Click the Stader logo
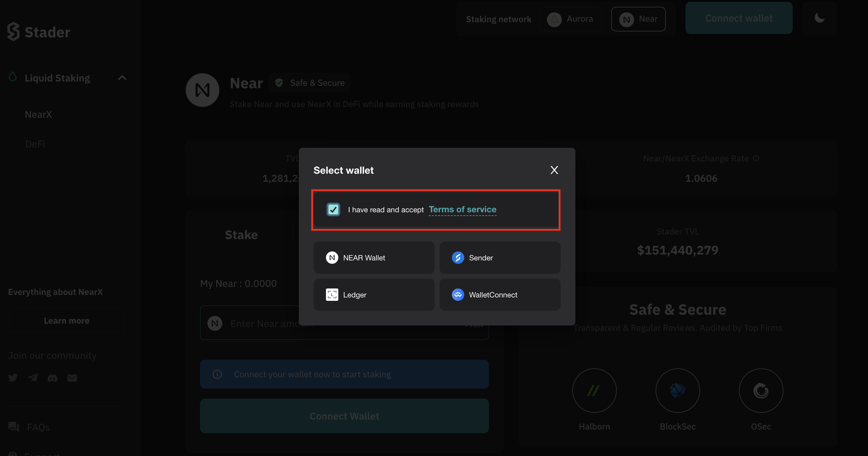Viewport: 868px width, 456px height. coord(39,32)
